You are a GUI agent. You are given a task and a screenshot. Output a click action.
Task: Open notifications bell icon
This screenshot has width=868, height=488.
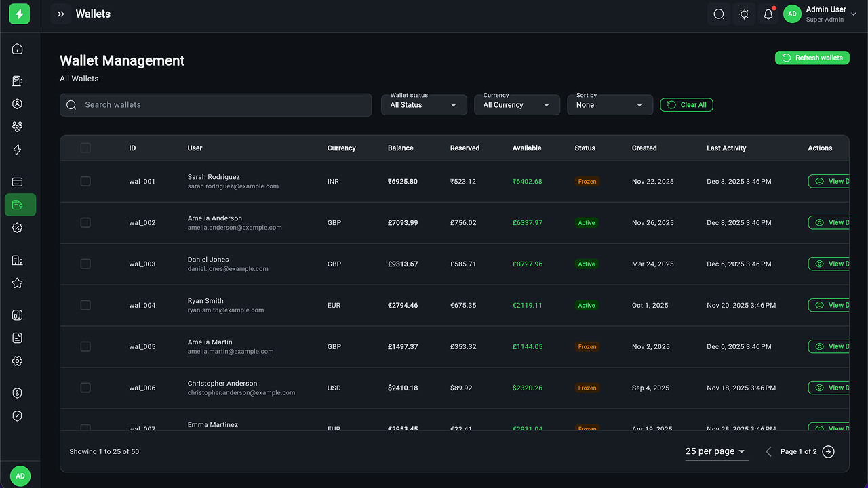[768, 14]
